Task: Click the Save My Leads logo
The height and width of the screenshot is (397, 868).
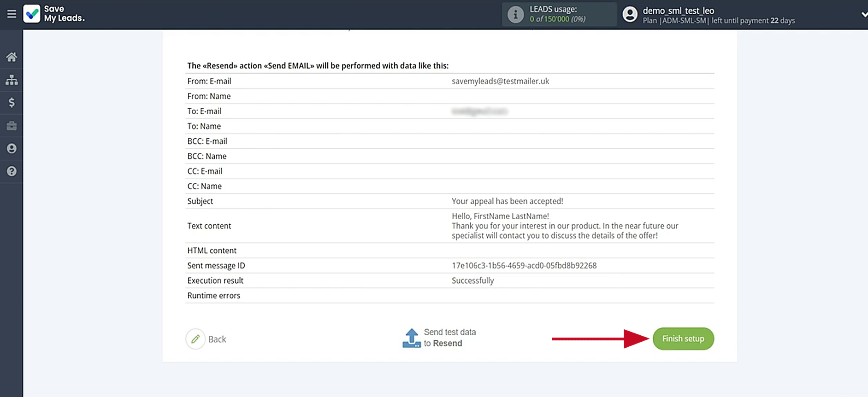Action: click(54, 14)
